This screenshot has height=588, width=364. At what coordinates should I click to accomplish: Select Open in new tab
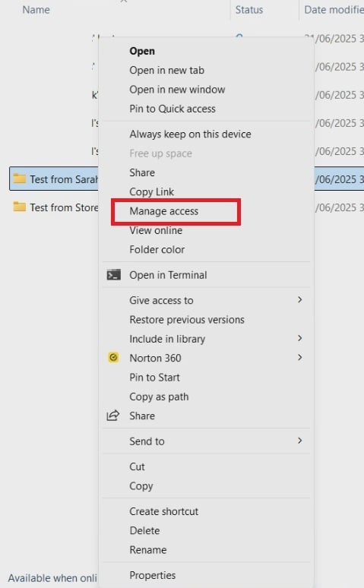pos(166,70)
